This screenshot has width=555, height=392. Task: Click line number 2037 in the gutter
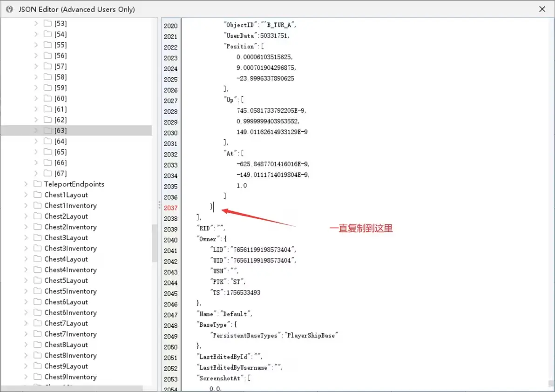pos(170,208)
